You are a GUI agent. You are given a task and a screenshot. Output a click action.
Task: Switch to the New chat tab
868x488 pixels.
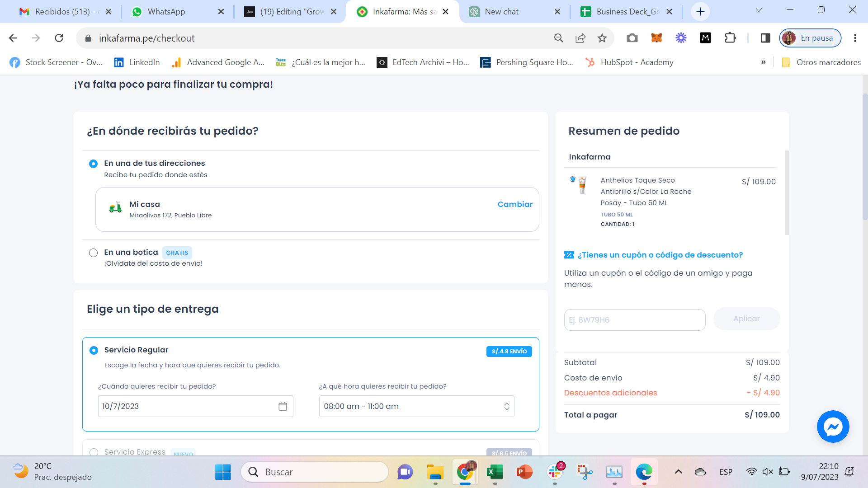514,12
